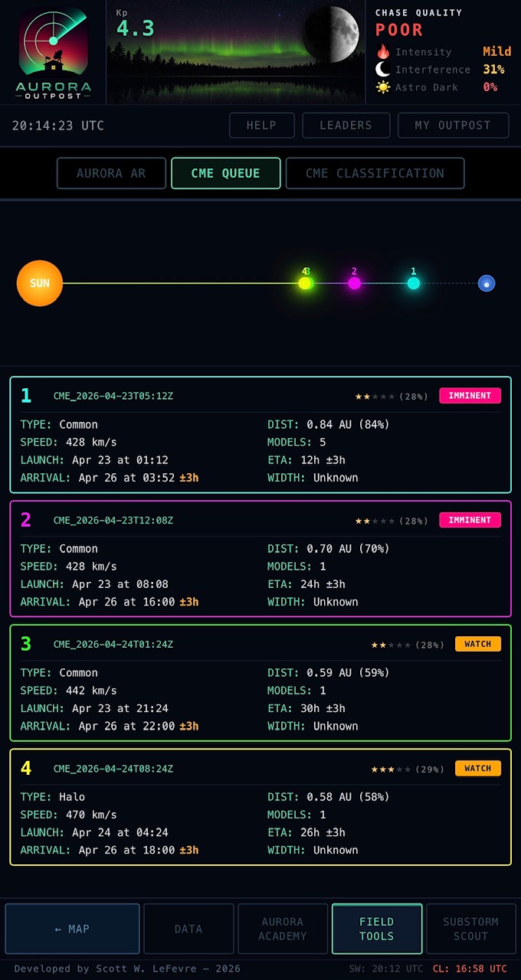Select CME_2026-04-23T12:08Z identifier

click(113, 520)
